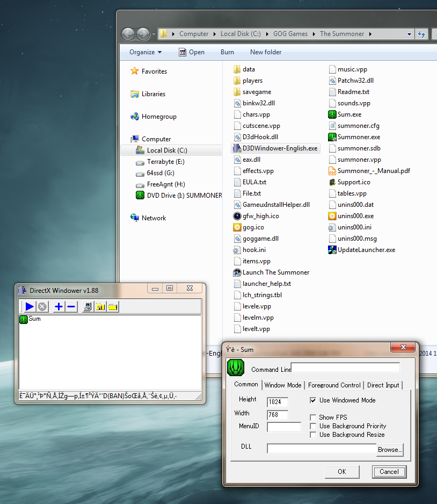Expand the address bar history dropdown arrow
Image resolution: width=437 pixels, height=504 pixels.
(409, 34)
